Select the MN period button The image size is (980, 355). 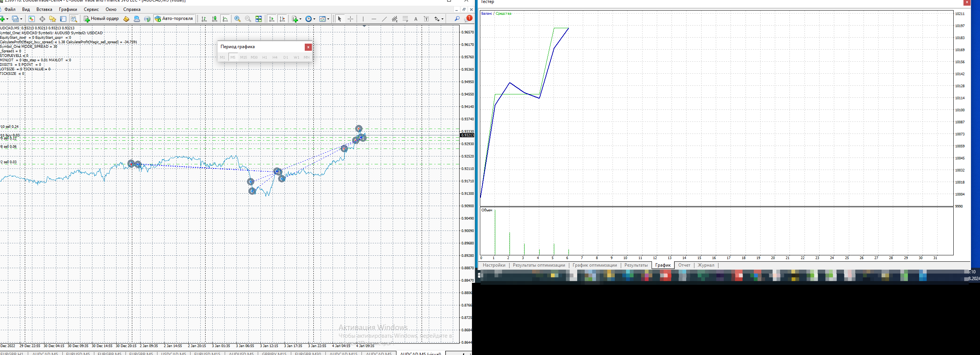[307, 58]
